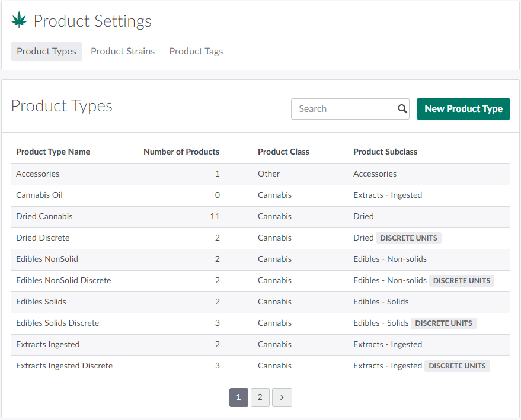Click the cannabis leaf icon
This screenshot has width=521, height=420.
19,21
